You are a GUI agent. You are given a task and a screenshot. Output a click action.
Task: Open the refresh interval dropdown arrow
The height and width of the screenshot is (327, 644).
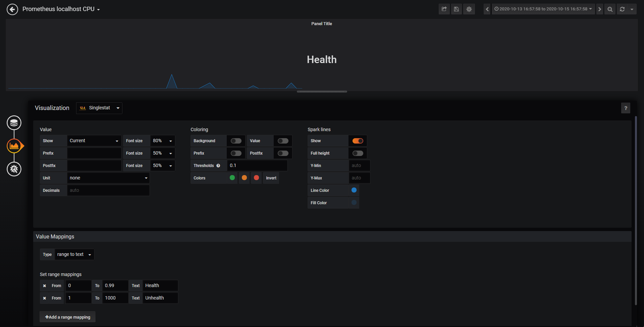(x=632, y=9)
